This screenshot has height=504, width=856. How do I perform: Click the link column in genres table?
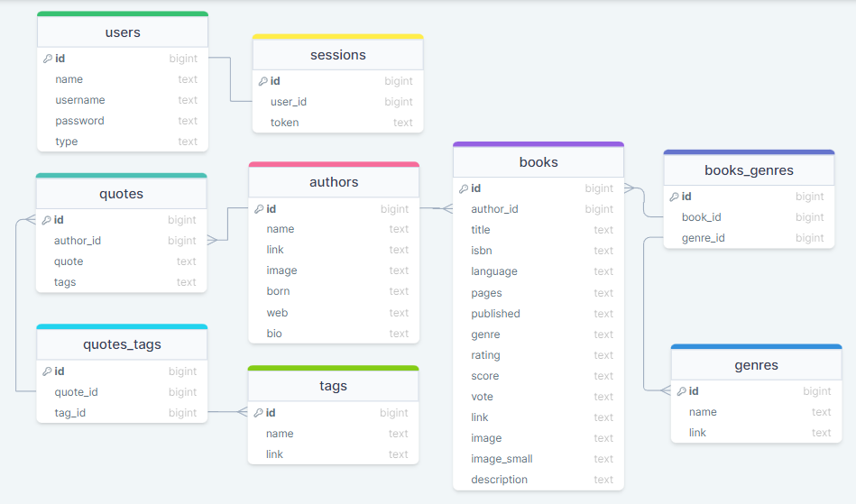756,433
